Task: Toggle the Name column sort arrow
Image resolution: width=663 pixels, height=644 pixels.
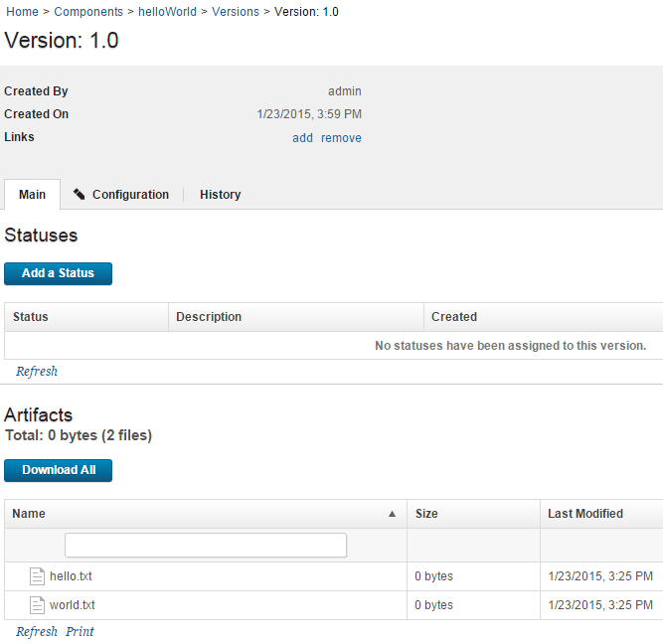Action: [392, 514]
